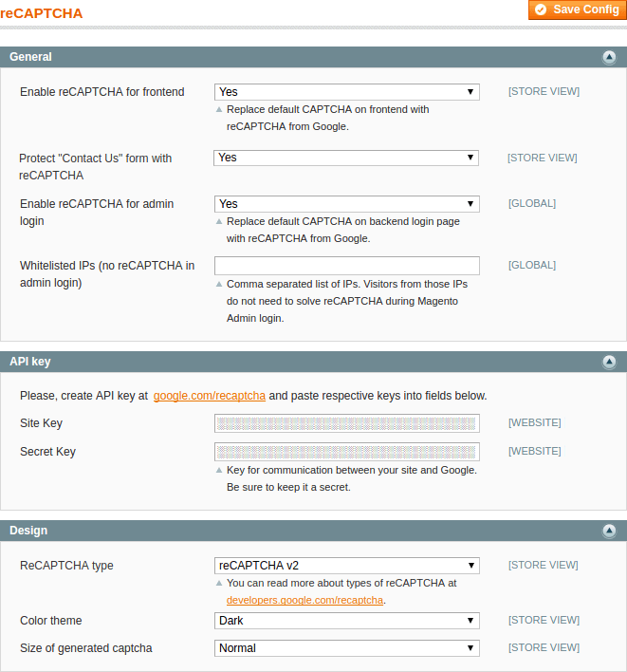Viewport: 627px width, 672px height.
Task: Click the 'Secret Key' label
Action: 47,452
